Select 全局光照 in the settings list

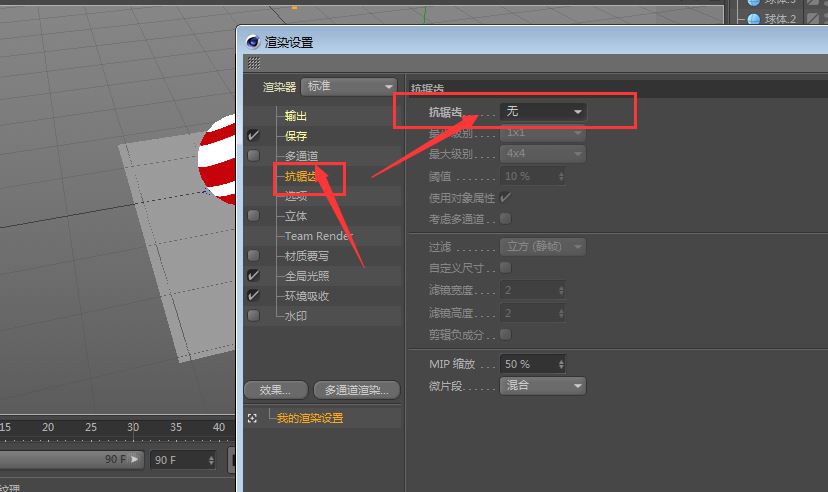(x=307, y=276)
